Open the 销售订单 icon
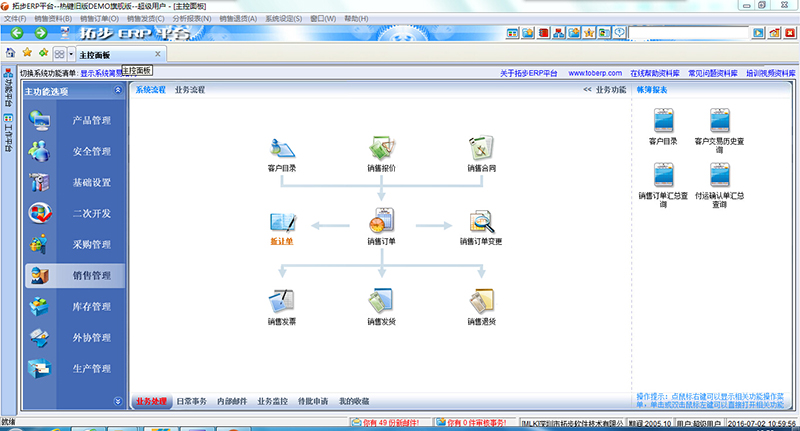 pyautogui.click(x=380, y=222)
